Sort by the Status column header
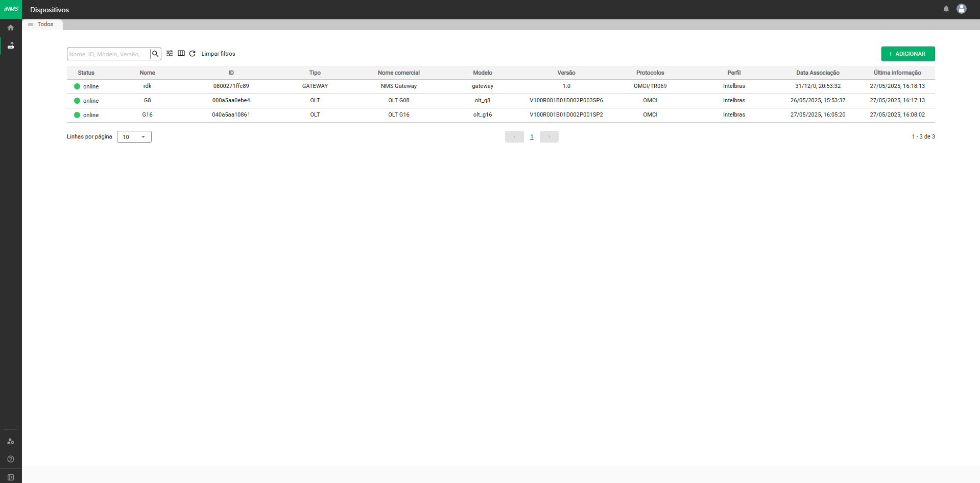 click(86, 73)
